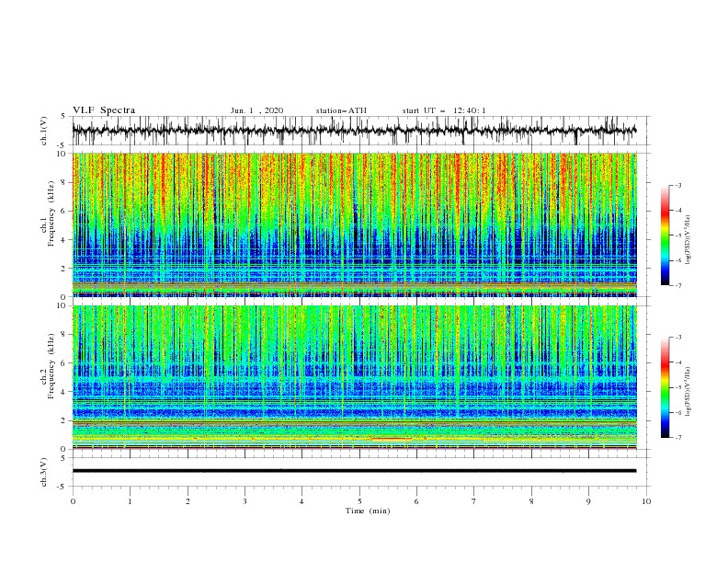Click the "ch.1(V)" axis label
The width and height of the screenshot is (728, 563).
click(x=44, y=131)
